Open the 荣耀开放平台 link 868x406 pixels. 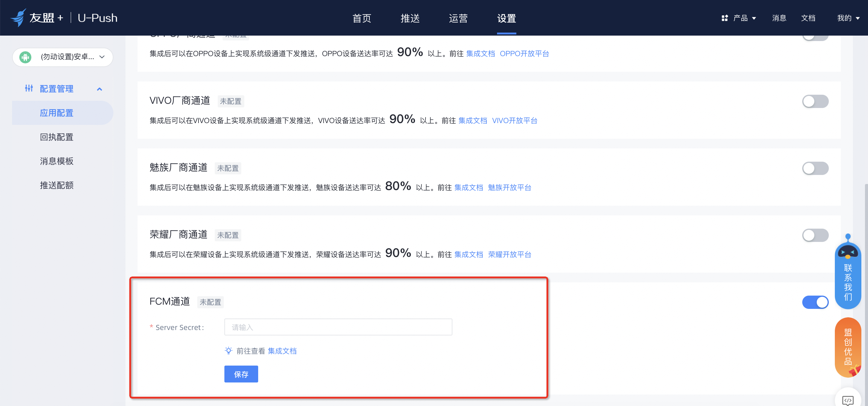point(509,254)
